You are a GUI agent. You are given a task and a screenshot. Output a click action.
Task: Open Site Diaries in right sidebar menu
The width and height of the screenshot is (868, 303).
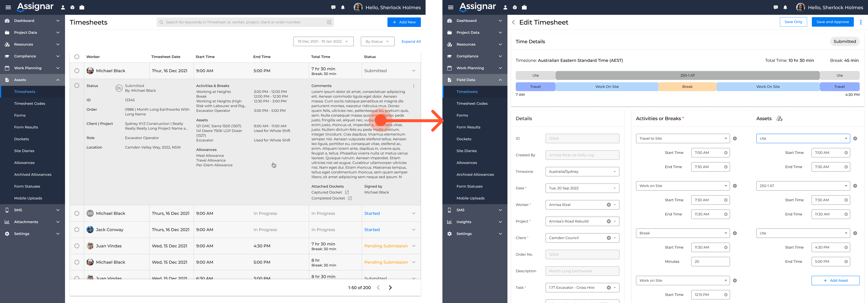click(x=466, y=151)
